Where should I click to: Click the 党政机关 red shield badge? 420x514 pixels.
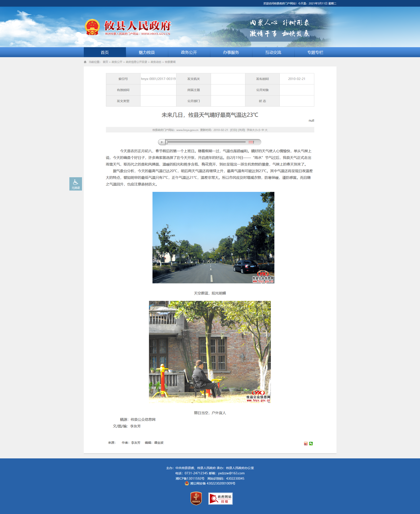[196, 498]
